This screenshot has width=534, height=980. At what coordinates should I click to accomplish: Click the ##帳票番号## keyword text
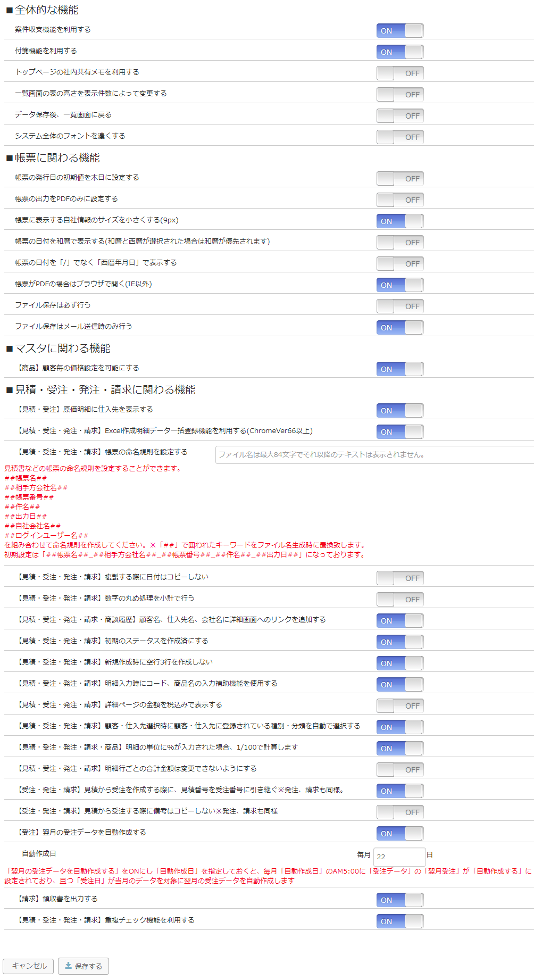tap(29, 497)
